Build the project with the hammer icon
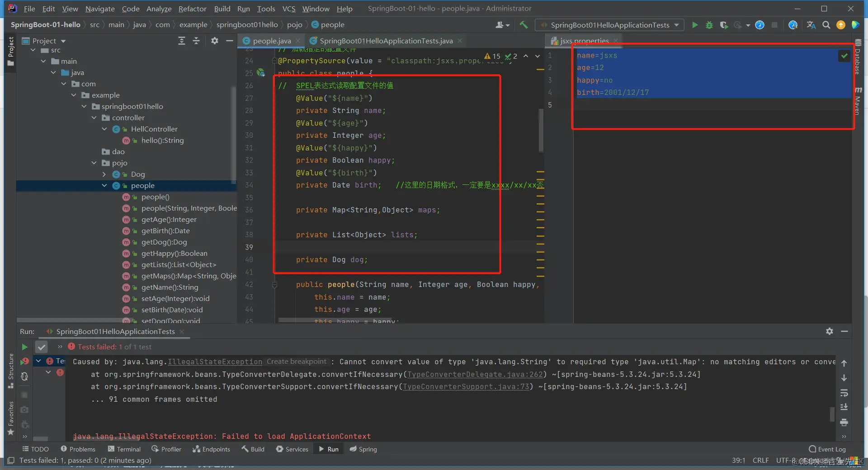Screen dimensions: 868x470 coord(524,25)
